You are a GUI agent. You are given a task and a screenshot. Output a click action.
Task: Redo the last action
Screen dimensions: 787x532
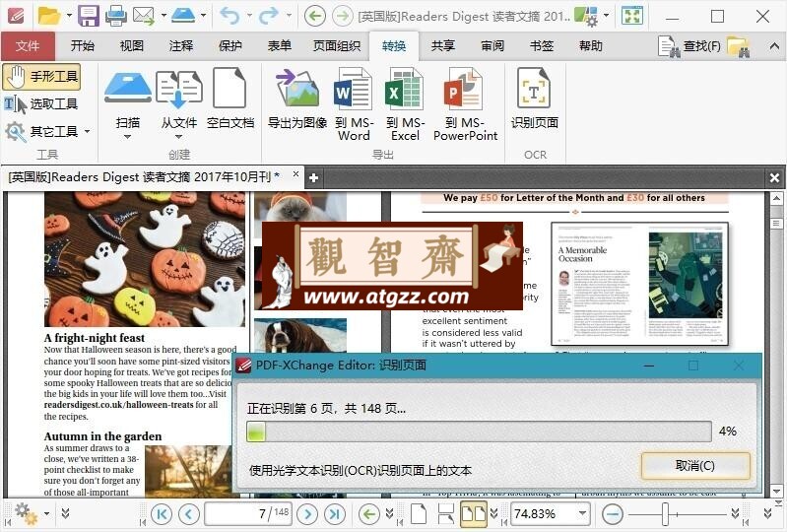pyautogui.click(x=269, y=16)
